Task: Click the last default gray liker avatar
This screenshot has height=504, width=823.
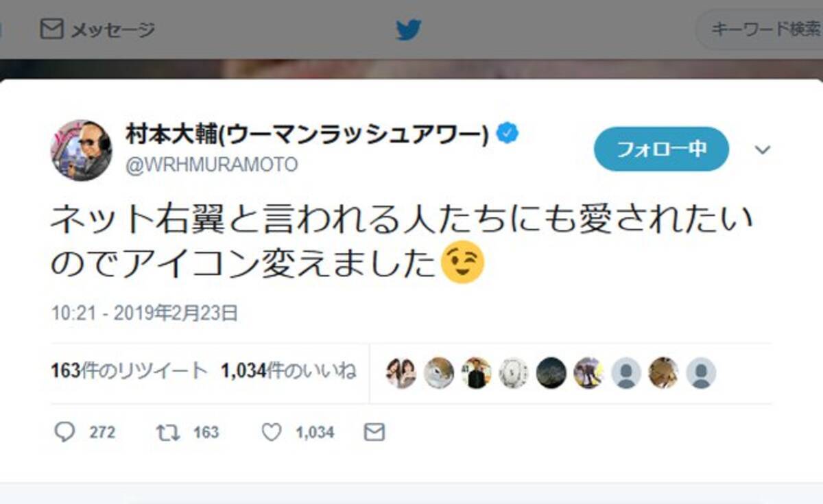Action: pyautogui.click(x=701, y=373)
